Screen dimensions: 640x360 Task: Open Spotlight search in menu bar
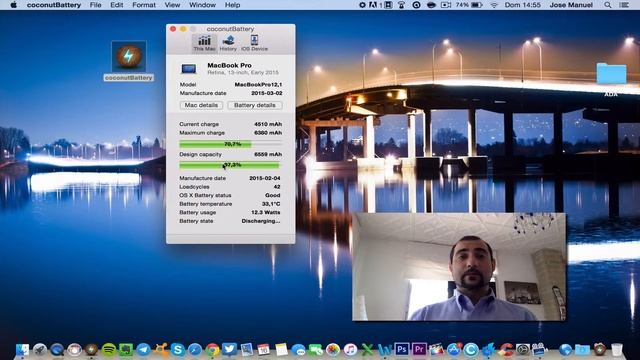click(608, 5)
